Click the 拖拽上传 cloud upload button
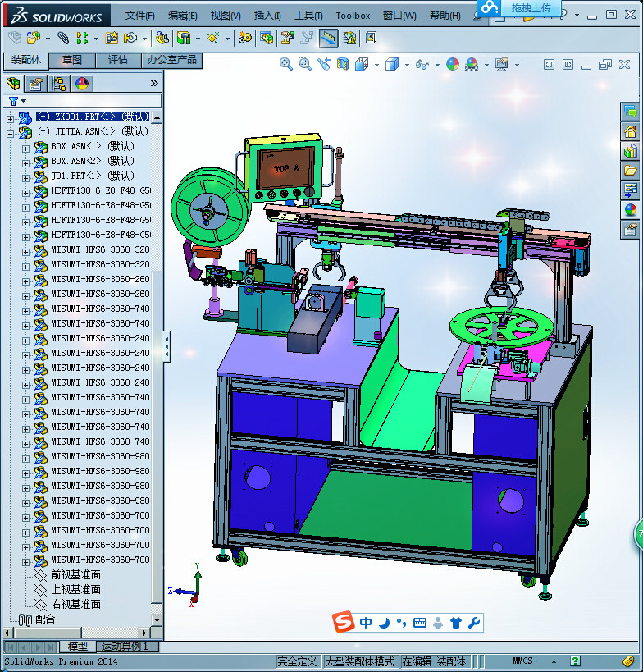Screen dimensions: 643x672 coord(519,7)
